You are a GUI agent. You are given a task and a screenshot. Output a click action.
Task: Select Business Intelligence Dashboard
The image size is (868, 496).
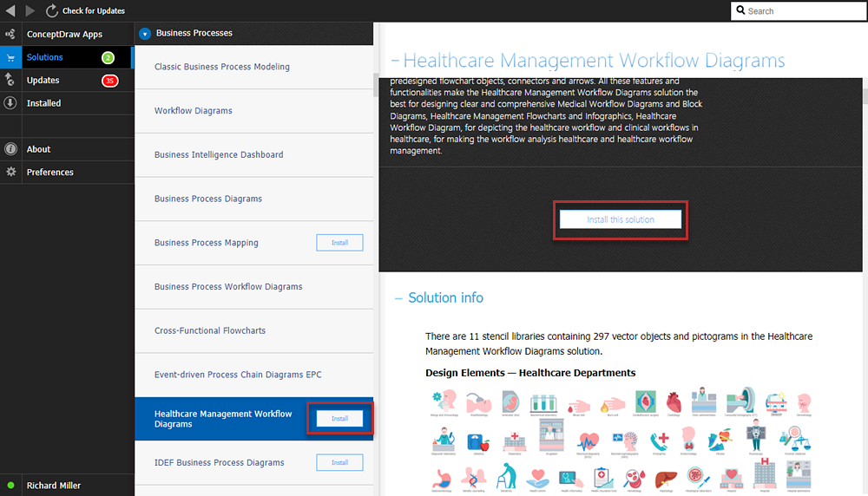(x=254, y=155)
